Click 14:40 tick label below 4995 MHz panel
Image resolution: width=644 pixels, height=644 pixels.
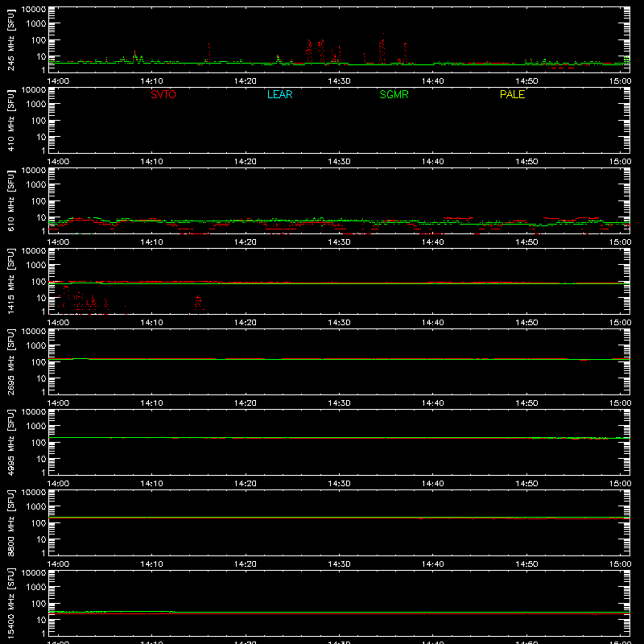[433, 484]
